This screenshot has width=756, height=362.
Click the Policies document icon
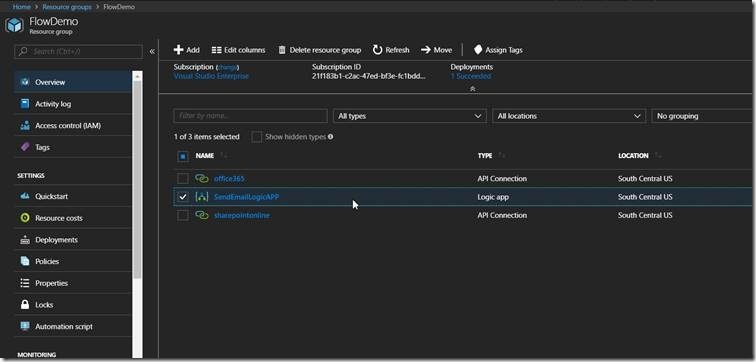click(26, 262)
